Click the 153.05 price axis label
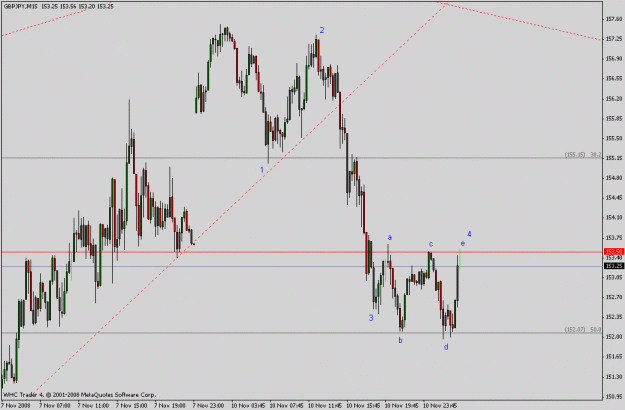The image size is (625, 410). [x=614, y=277]
